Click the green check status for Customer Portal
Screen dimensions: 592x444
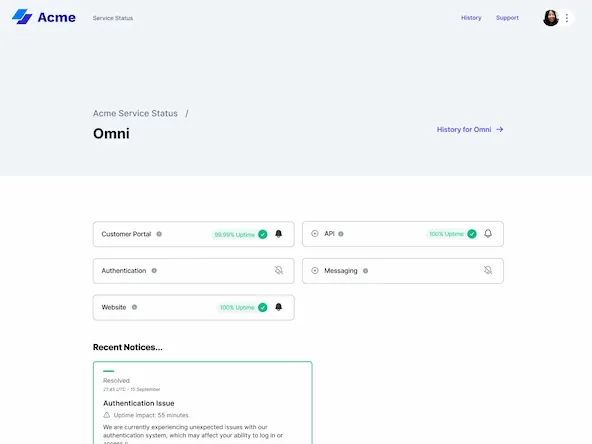262,234
